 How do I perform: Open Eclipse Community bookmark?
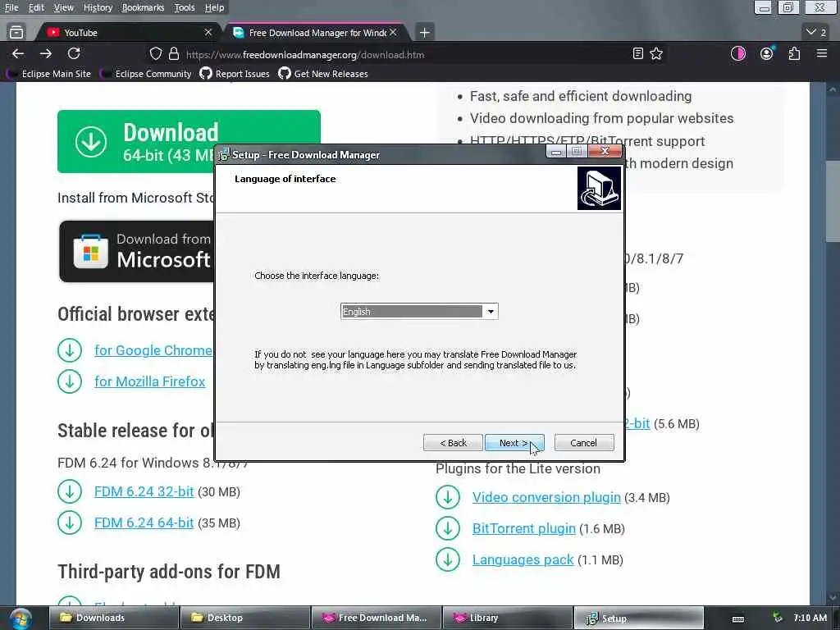pyautogui.click(x=146, y=74)
